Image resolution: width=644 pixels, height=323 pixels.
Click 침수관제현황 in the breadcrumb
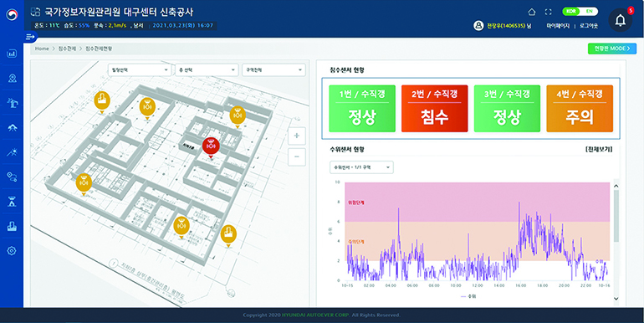point(99,49)
